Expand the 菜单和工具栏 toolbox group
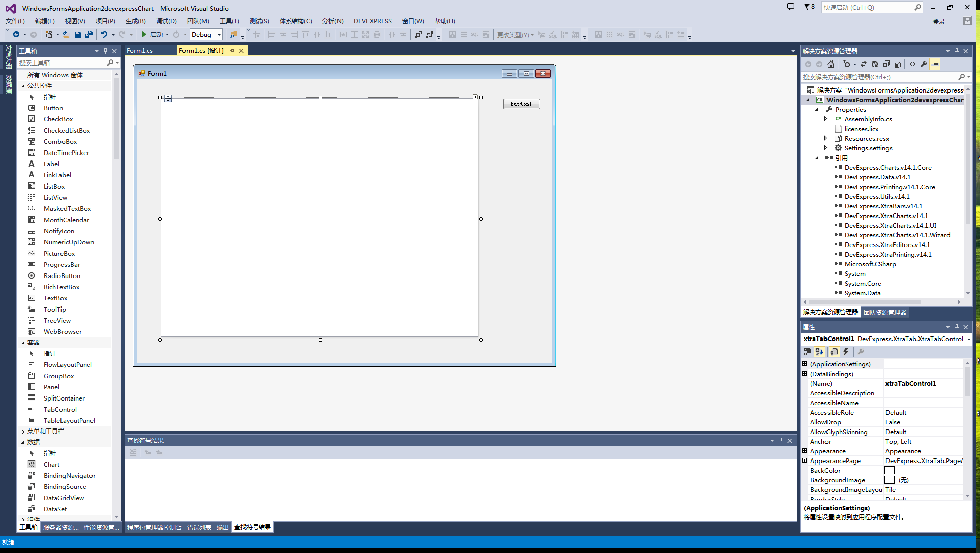The width and height of the screenshot is (980, 553). click(x=23, y=432)
